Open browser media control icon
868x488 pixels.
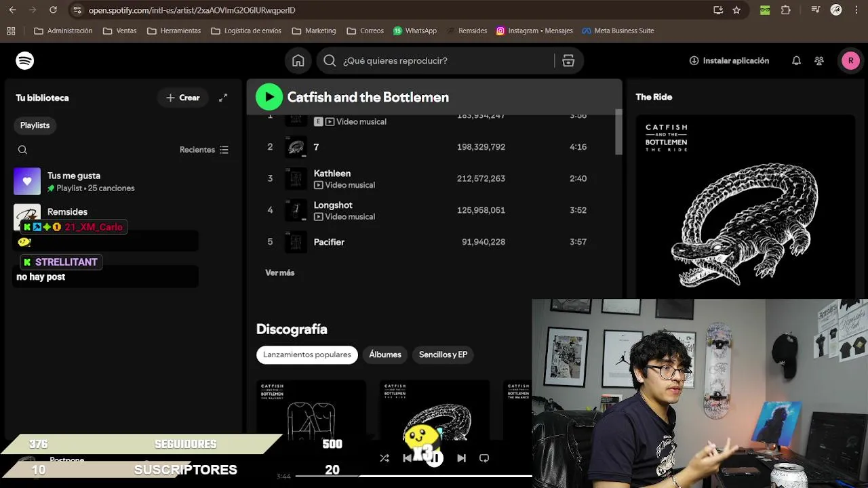pos(816,10)
